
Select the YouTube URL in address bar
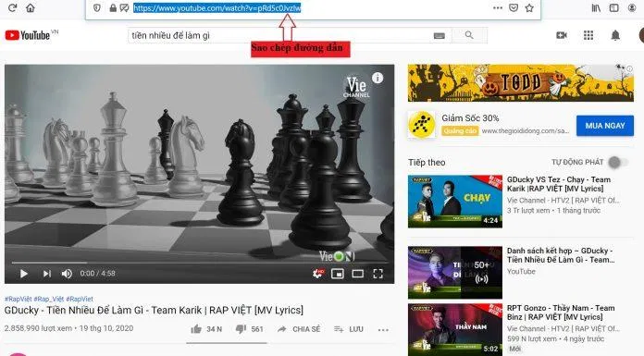[x=217, y=7]
